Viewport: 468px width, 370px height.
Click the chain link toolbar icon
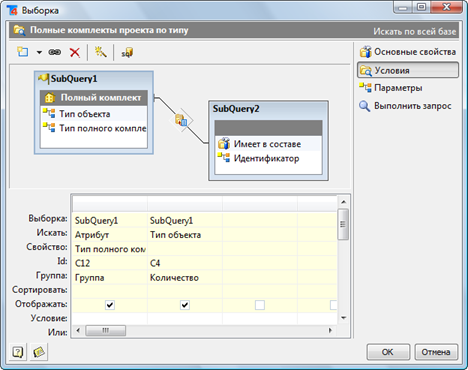tap(55, 52)
